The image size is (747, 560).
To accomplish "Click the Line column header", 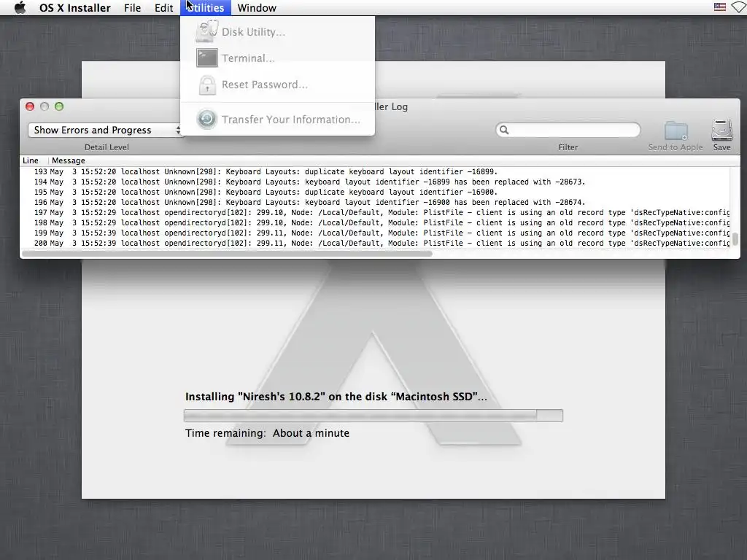I will click(31, 160).
